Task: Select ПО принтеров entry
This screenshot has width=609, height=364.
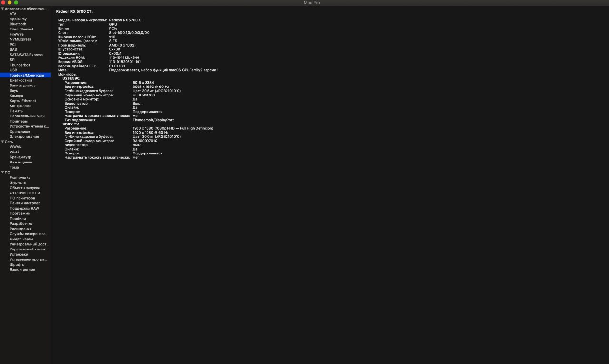Action: pyautogui.click(x=22, y=198)
